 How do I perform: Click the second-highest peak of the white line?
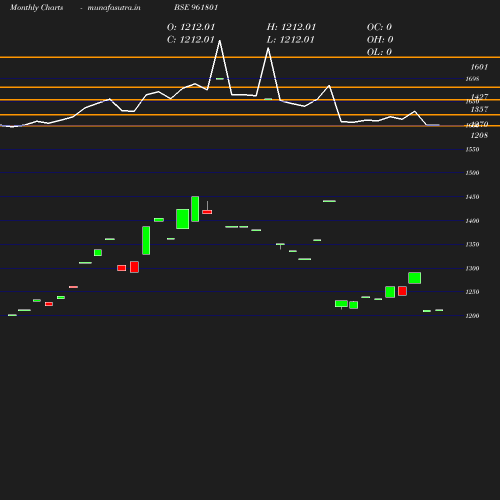pyautogui.click(x=268, y=48)
